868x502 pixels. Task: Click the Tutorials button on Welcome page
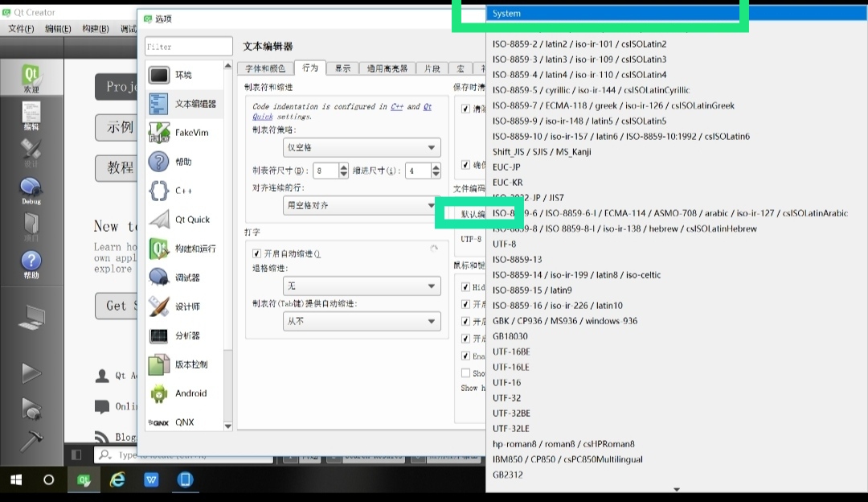click(118, 167)
